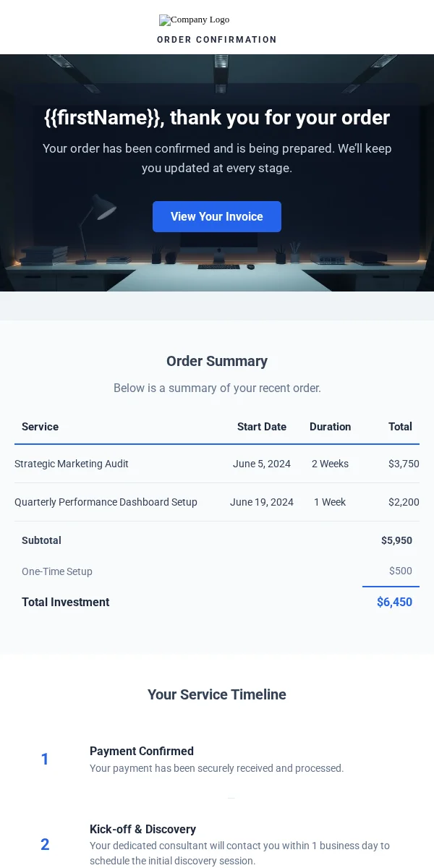The width and height of the screenshot is (434, 868).
Task: Click the Total column header
Action: (x=400, y=427)
